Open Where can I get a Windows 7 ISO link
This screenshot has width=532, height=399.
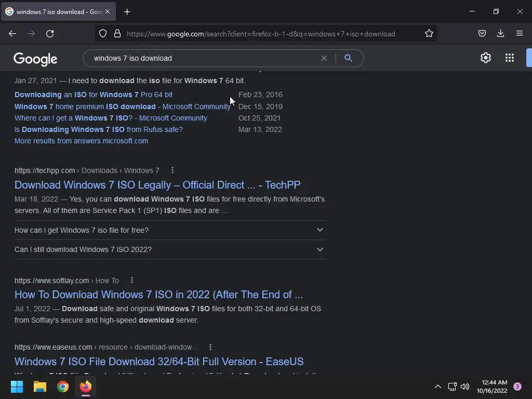111,118
